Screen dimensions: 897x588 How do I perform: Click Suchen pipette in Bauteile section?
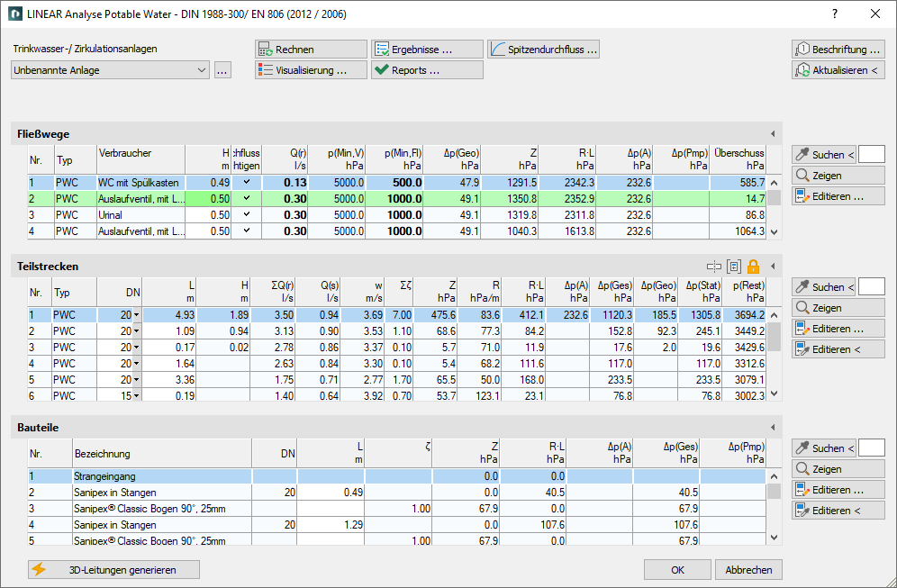[x=824, y=448]
